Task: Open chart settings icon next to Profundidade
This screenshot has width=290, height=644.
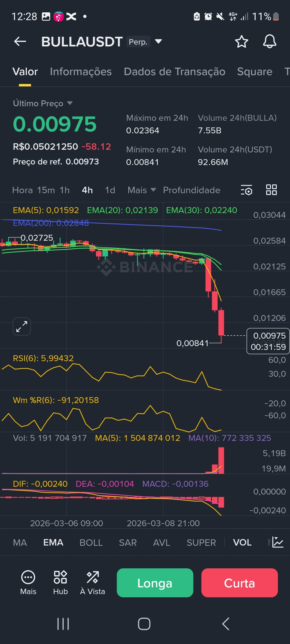Action: point(246,190)
